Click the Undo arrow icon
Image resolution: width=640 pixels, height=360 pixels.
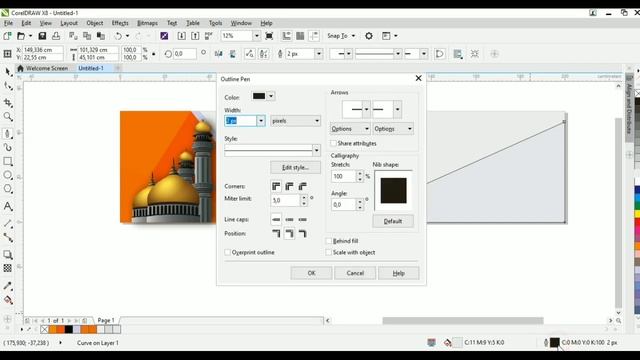click(x=118, y=36)
